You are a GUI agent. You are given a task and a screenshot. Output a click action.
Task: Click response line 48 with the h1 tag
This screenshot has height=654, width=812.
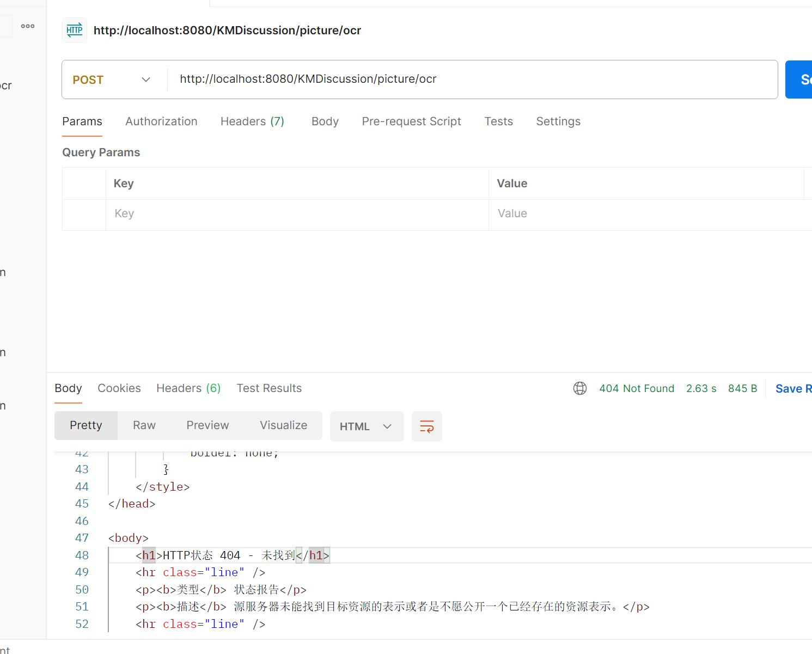coord(233,555)
